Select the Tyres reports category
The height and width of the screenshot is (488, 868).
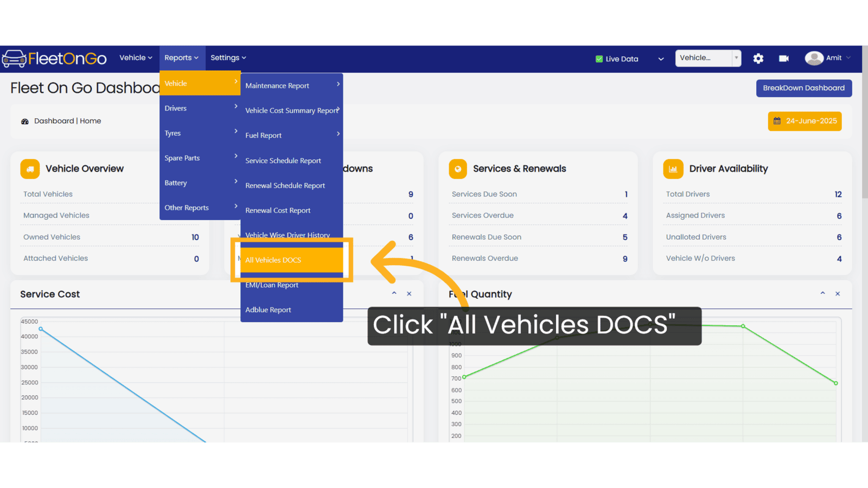200,133
